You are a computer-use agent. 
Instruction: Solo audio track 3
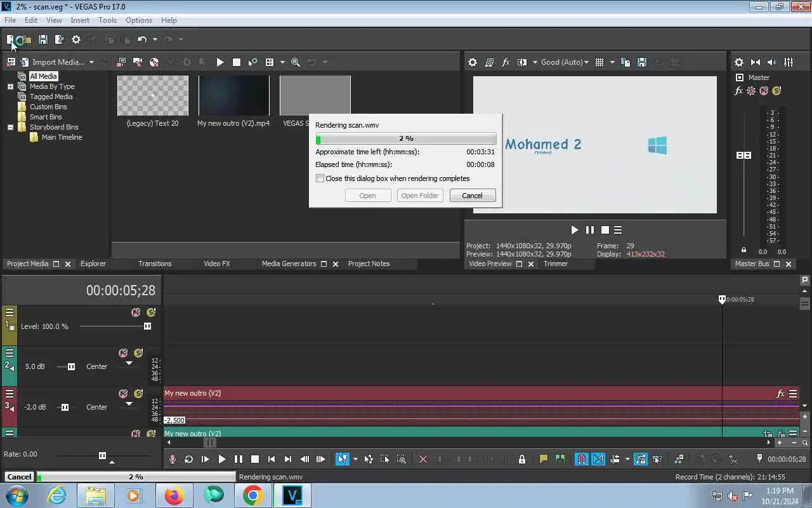pos(138,394)
